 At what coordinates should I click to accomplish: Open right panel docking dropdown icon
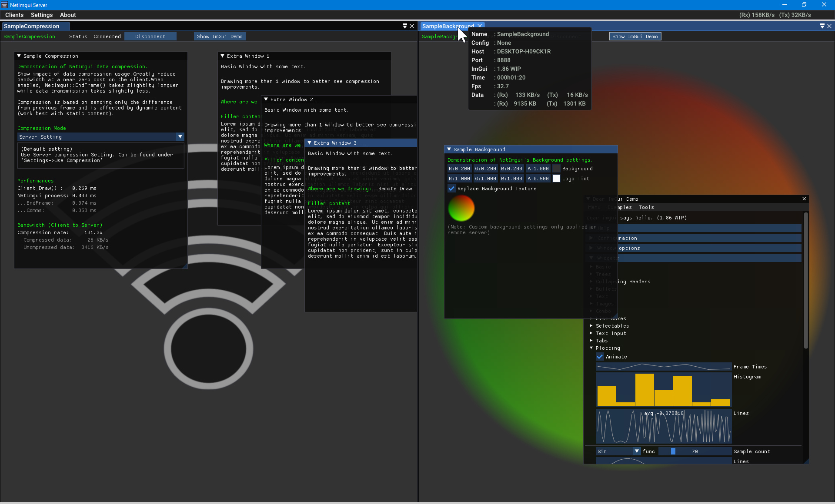coord(822,26)
